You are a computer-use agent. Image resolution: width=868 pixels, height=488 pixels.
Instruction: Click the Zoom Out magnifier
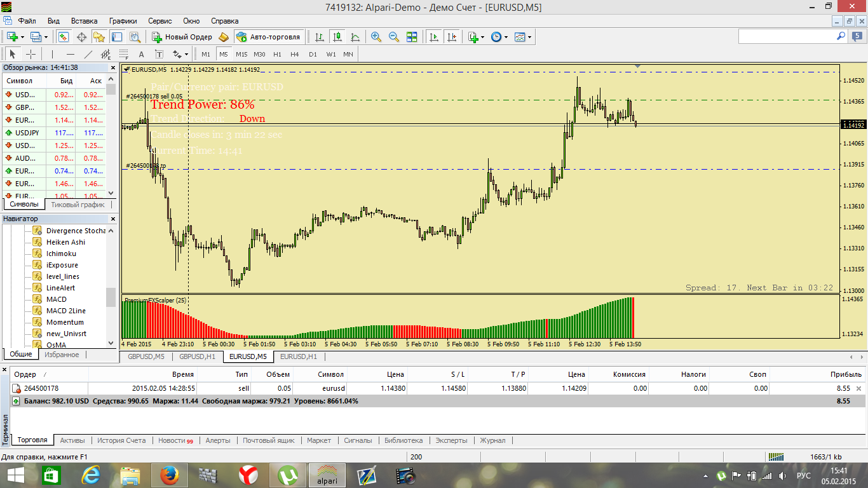(x=394, y=37)
